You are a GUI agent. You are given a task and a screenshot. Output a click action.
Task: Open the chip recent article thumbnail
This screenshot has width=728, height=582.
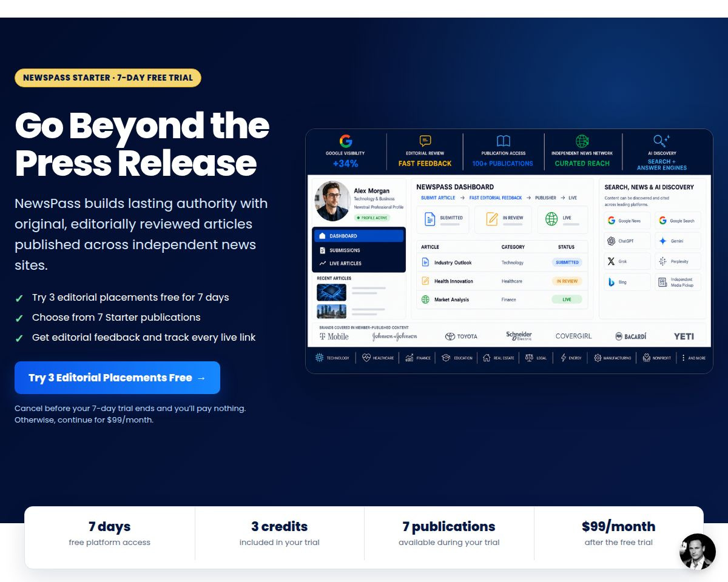point(332,292)
